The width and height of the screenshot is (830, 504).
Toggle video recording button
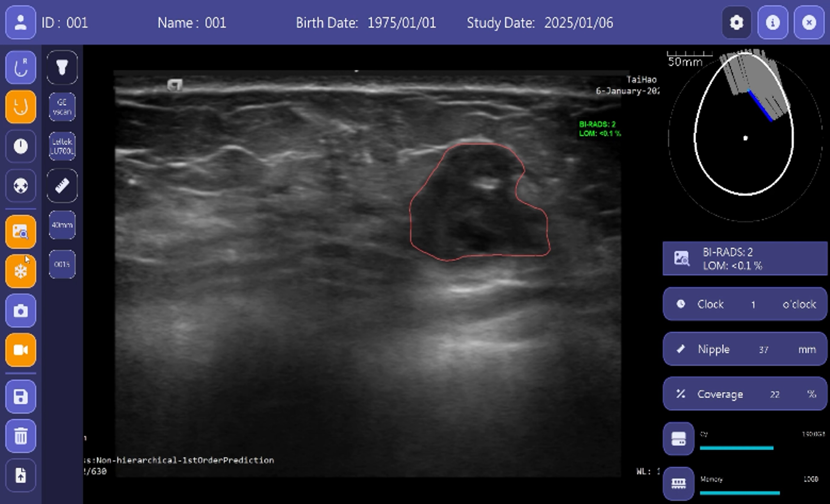point(21,350)
